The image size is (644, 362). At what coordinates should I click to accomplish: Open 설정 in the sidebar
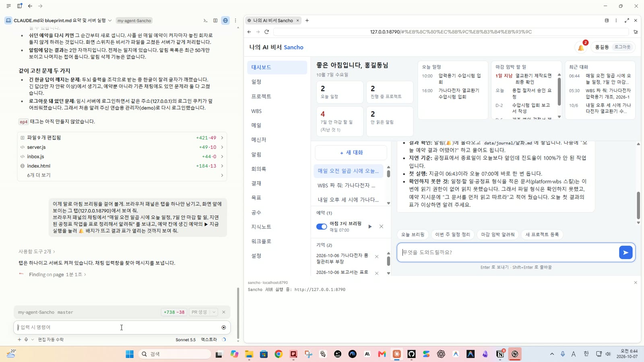tap(277, 256)
